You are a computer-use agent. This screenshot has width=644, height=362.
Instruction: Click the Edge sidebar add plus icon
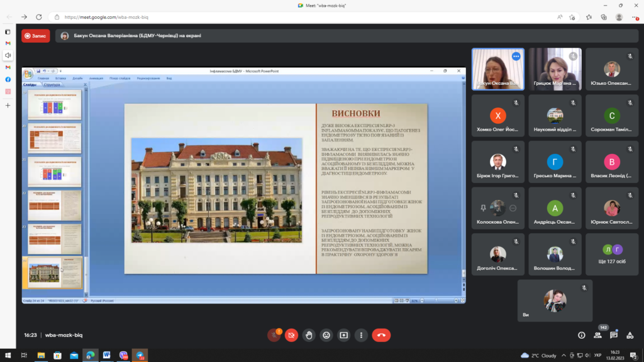pyautogui.click(x=8, y=105)
